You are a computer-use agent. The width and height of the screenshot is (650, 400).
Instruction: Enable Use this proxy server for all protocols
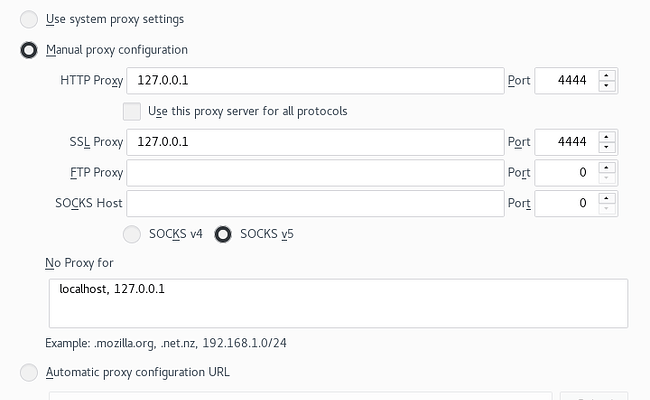click(132, 112)
